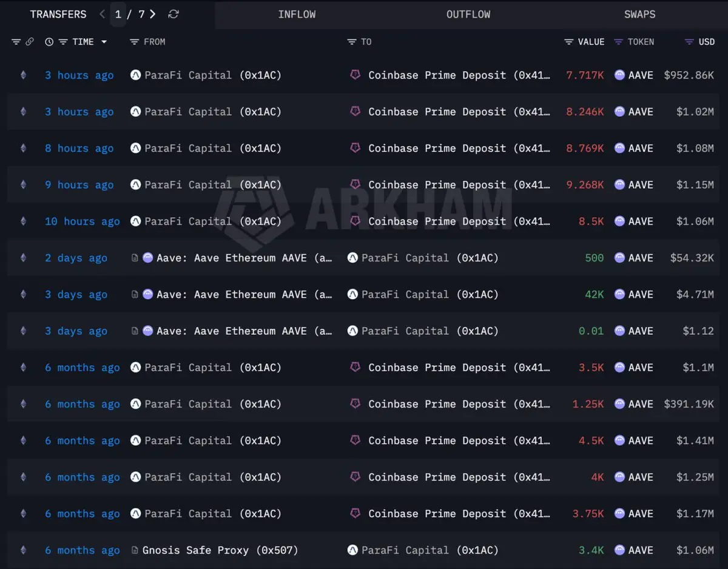Select the 7.717K value cell
Viewport: 728px width, 569px height.
pos(585,75)
